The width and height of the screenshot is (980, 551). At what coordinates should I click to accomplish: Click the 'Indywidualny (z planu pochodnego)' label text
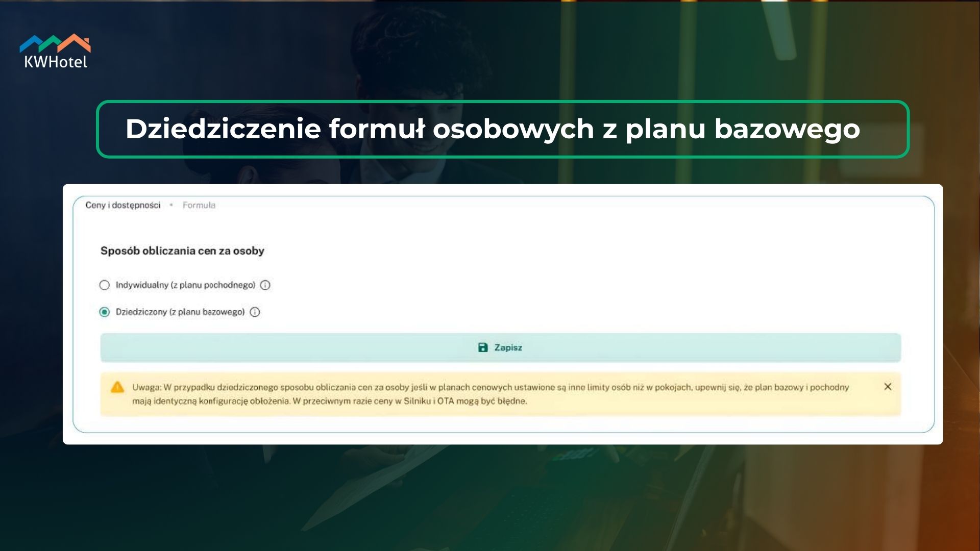185,285
